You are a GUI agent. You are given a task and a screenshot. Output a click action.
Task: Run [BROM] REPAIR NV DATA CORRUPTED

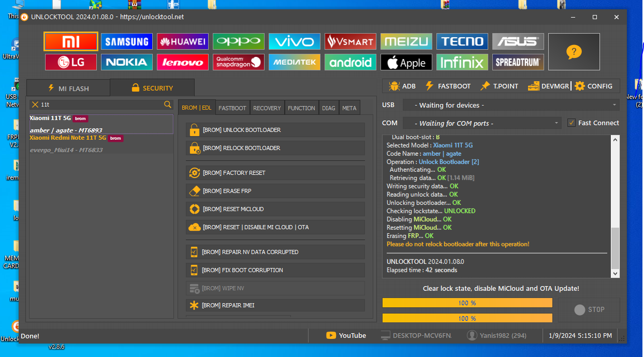pos(275,252)
